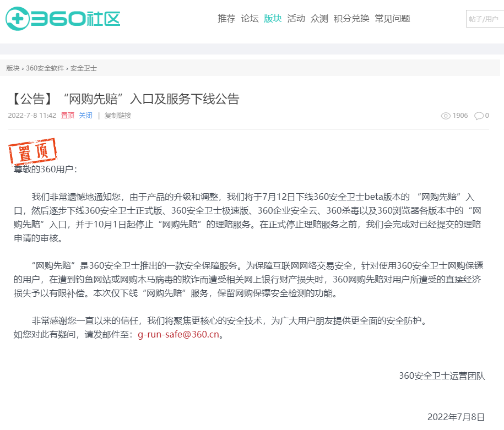The width and height of the screenshot is (504, 430).
Task: Go to 安全卫士 breadcrumb link
Action: tap(84, 68)
